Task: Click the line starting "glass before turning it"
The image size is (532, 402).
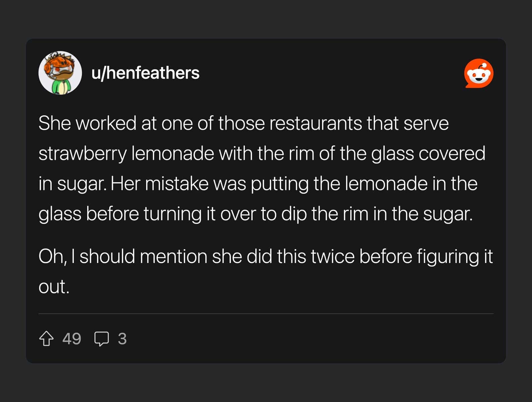Action: [x=255, y=214]
